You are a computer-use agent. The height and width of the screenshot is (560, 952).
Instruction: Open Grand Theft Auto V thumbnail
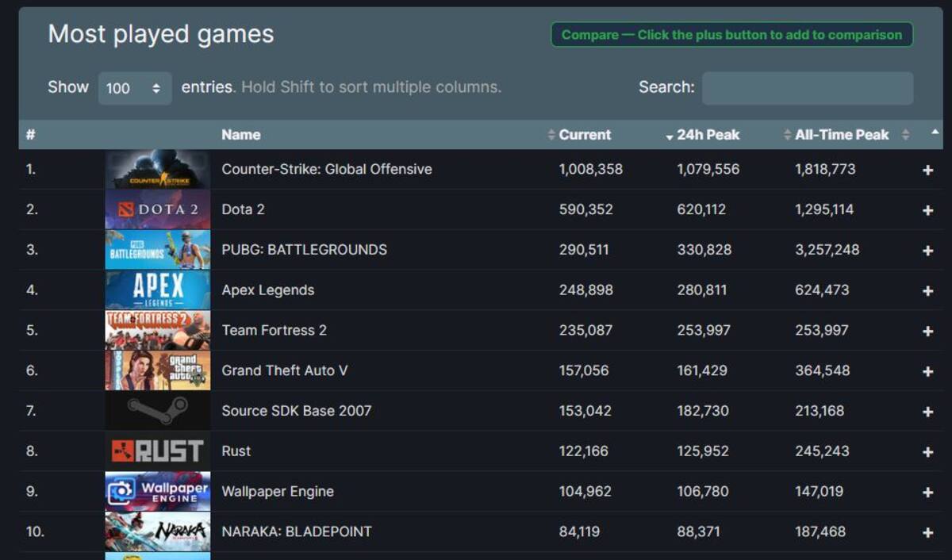point(158,370)
